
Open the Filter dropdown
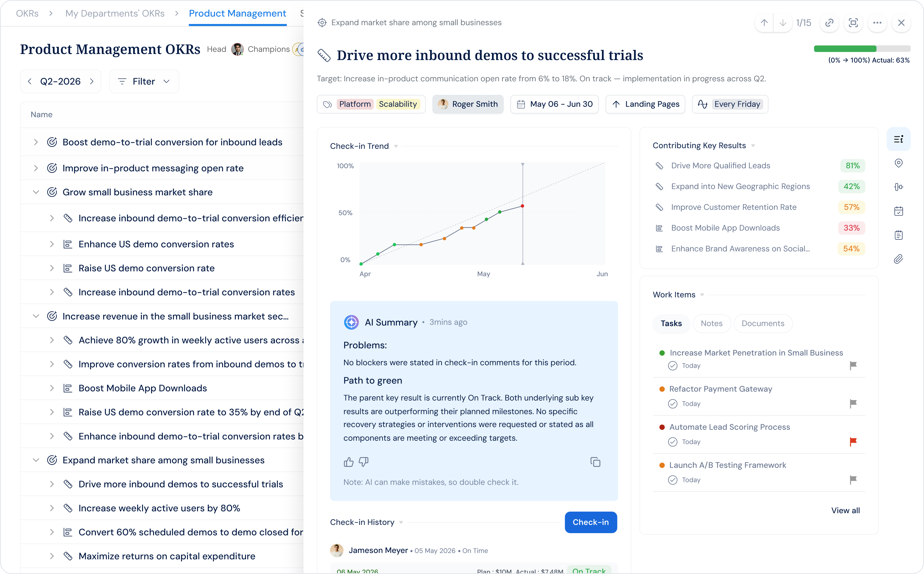(x=144, y=81)
